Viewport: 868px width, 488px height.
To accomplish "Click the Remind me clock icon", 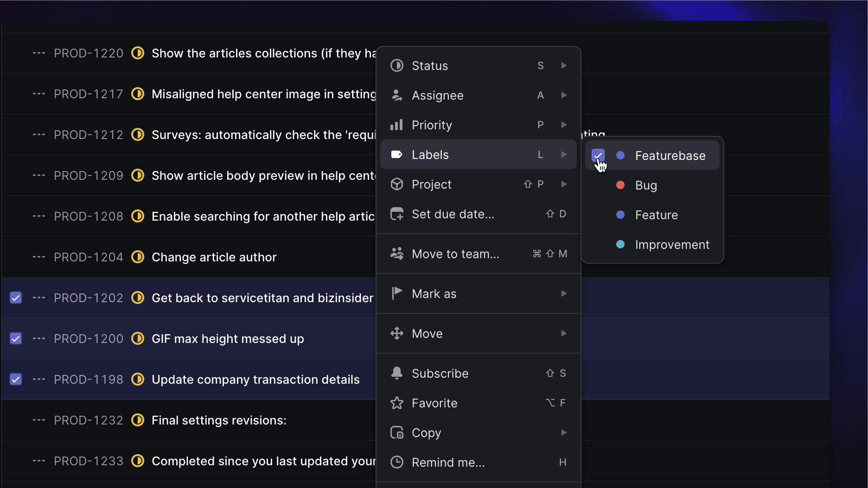I will (x=397, y=462).
